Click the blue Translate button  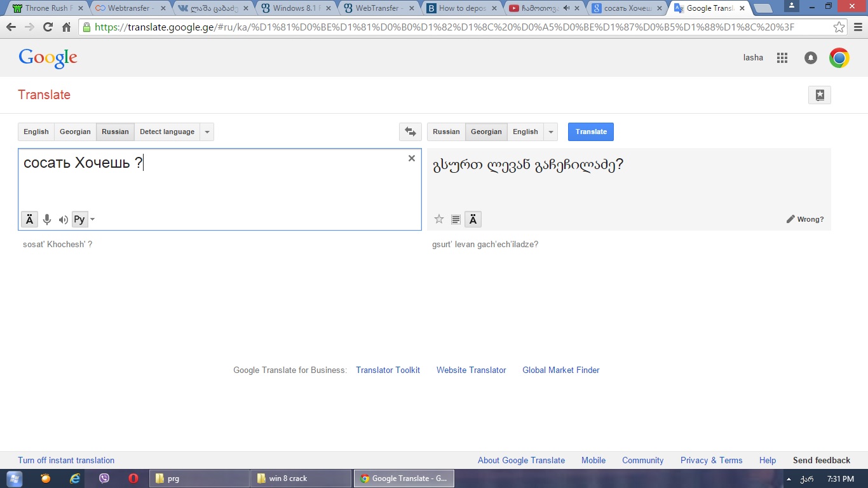591,132
